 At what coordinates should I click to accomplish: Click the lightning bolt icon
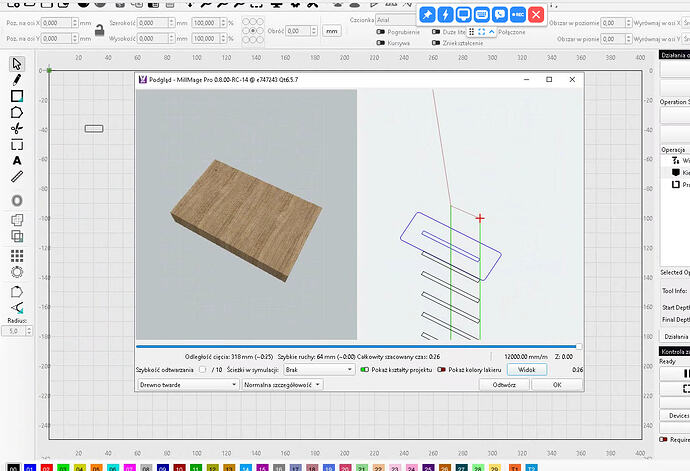click(445, 14)
